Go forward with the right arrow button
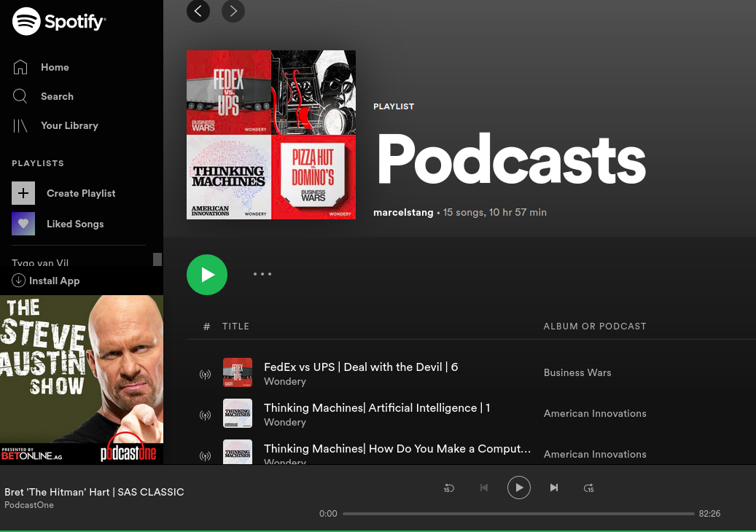Image resolution: width=756 pixels, height=532 pixels. pyautogui.click(x=233, y=11)
